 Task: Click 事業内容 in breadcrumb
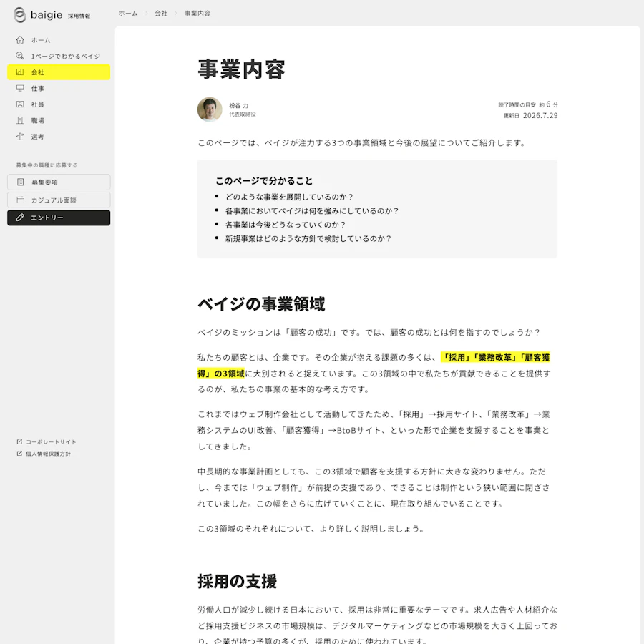[x=197, y=14]
